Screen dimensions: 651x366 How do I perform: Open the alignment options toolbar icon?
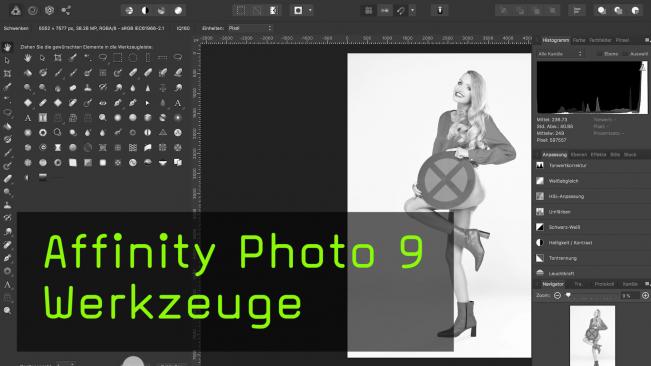(577, 11)
